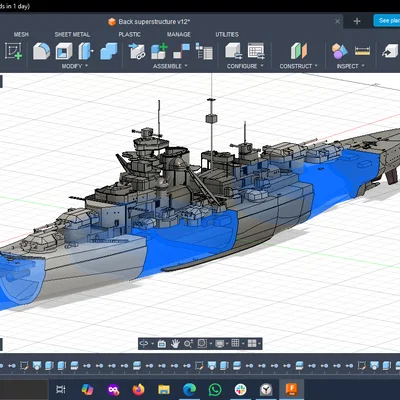Click the Grid and Snaps icon
This screenshot has width=400, height=400.
point(235,343)
